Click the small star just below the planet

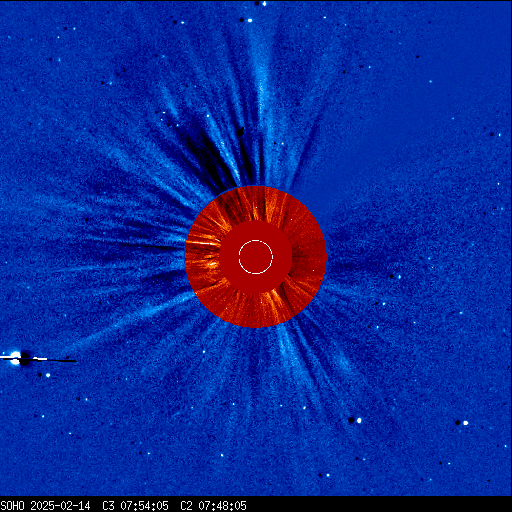pyautogui.click(x=48, y=375)
